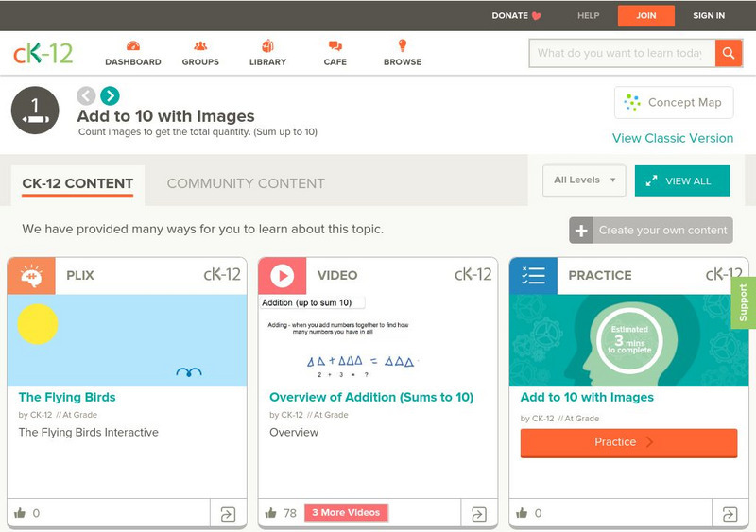Click Sign In

coord(709,15)
